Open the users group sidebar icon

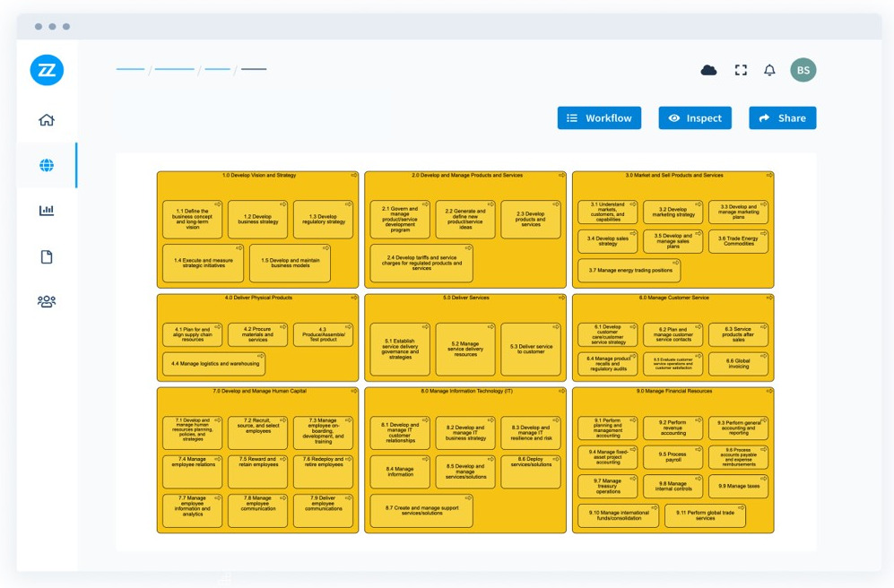(x=47, y=301)
